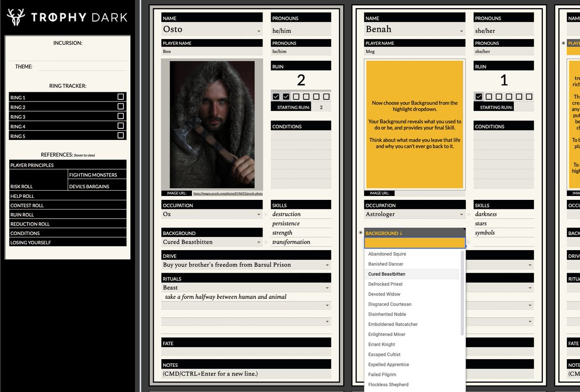Click the Losing Yourself reference
This screenshot has width=580, height=392.
coord(68,242)
